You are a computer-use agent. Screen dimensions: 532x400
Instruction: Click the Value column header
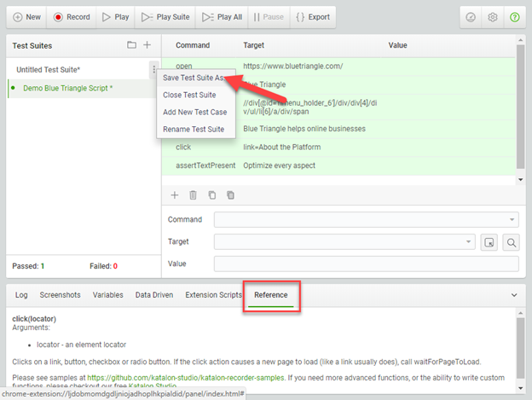(x=397, y=45)
